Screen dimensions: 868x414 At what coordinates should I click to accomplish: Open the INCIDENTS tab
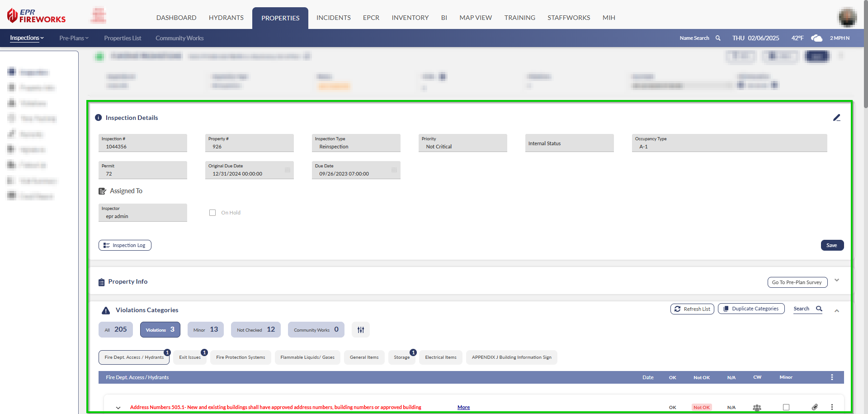(333, 18)
